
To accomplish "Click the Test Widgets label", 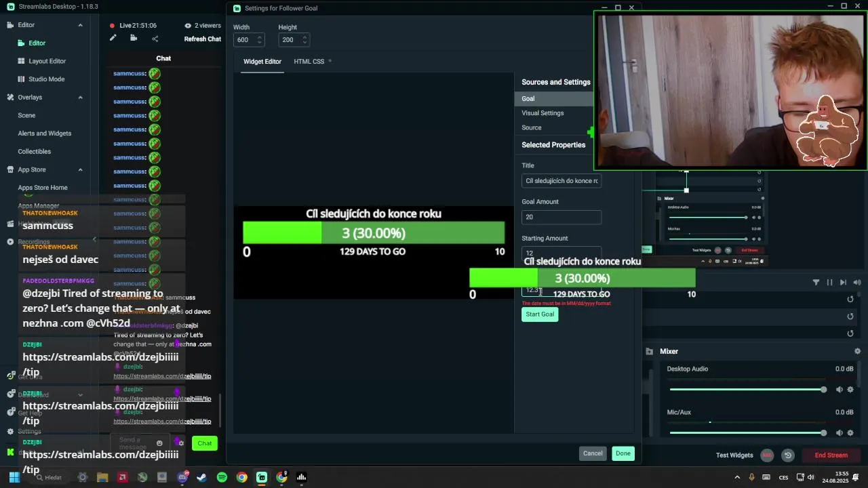I will pos(734,455).
